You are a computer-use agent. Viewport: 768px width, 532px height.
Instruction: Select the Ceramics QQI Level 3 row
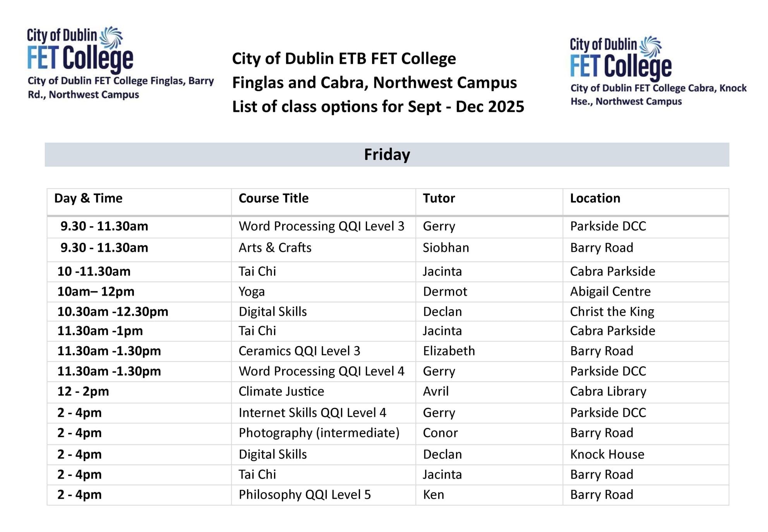click(299, 351)
